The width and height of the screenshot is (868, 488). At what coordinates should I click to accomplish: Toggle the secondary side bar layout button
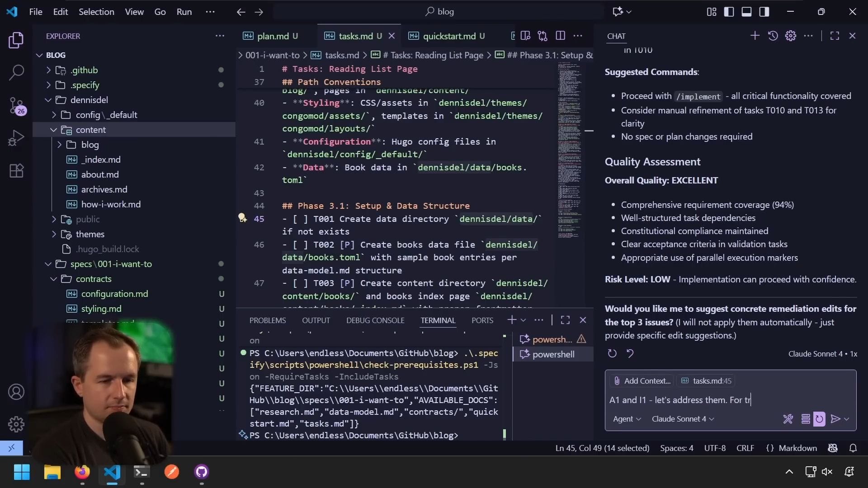click(764, 12)
